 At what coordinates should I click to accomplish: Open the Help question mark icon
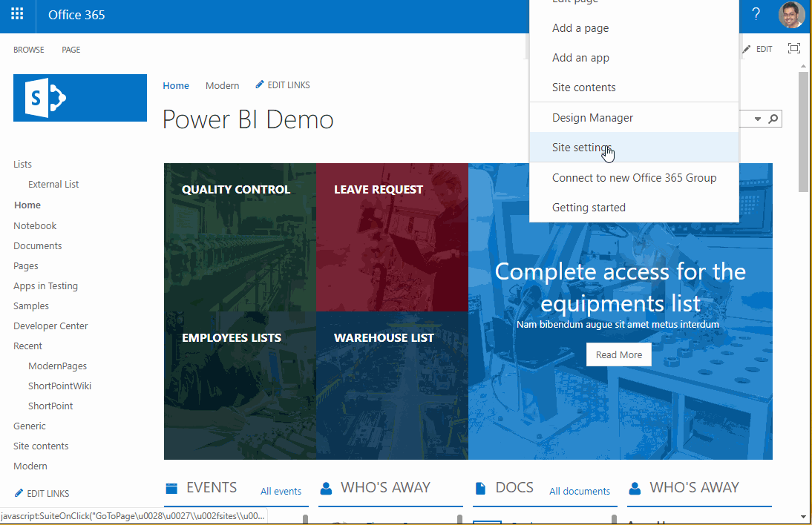pyautogui.click(x=756, y=15)
